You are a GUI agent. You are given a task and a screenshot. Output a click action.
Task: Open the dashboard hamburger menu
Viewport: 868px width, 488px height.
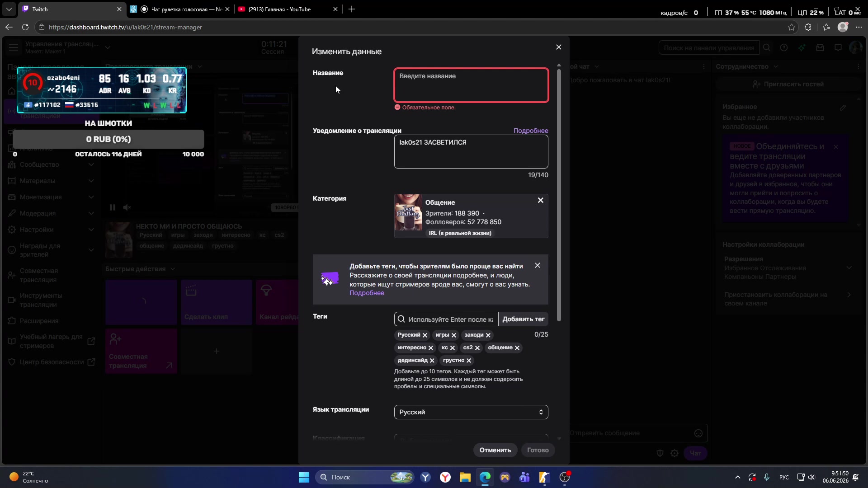click(x=14, y=47)
